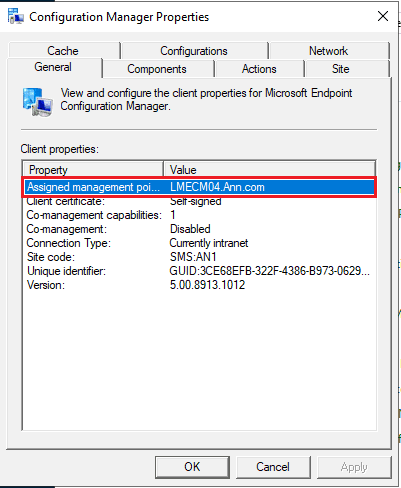Open the Configurations tab

click(194, 51)
